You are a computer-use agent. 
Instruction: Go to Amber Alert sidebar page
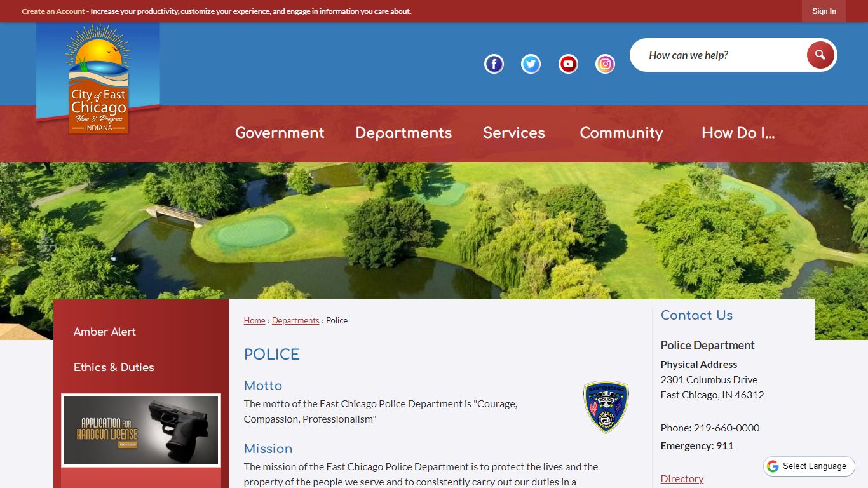pos(105,332)
